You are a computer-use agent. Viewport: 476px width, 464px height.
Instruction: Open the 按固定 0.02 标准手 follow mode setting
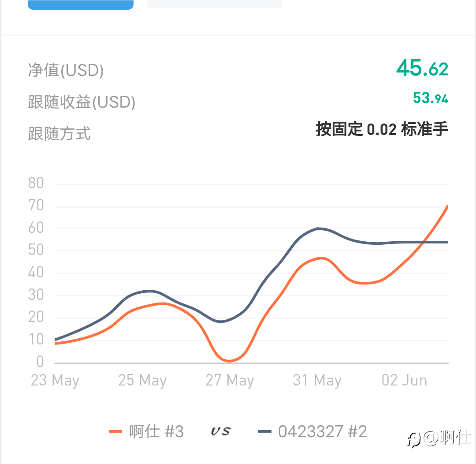pyautogui.click(x=382, y=130)
